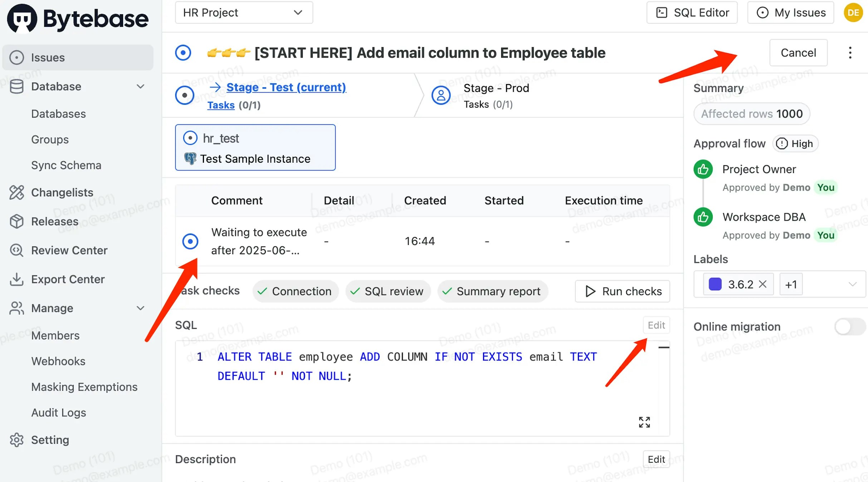Open the SQL Editor button
This screenshot has width=868, height=482.
[x=692, y=13]
